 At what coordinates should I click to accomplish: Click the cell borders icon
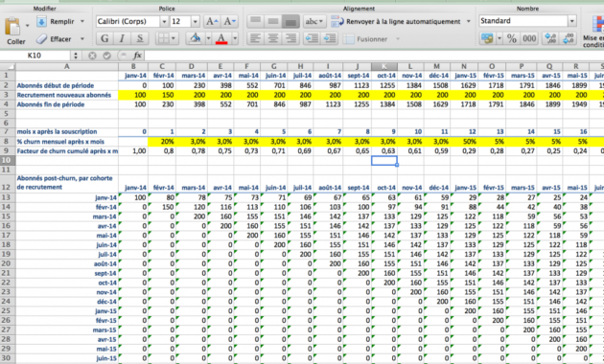click(x=164, y=38)
